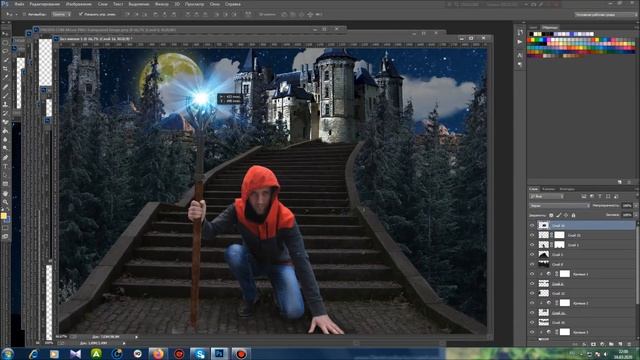Select the Shape tool in toolbox
Viewport: 640px width, 360px height.
(x=5, y=184)
